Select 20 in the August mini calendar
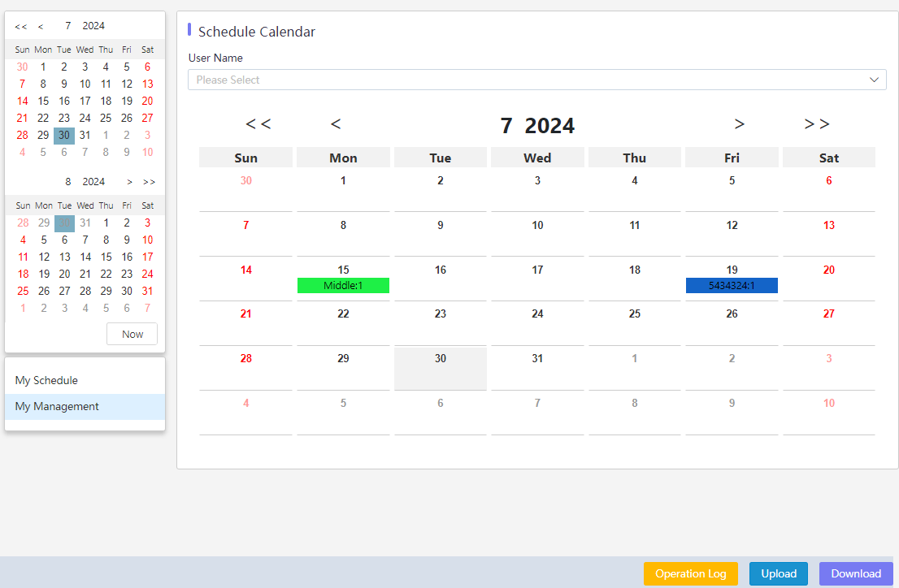Viewport: 899px width, 588px height. click(65, 274)
